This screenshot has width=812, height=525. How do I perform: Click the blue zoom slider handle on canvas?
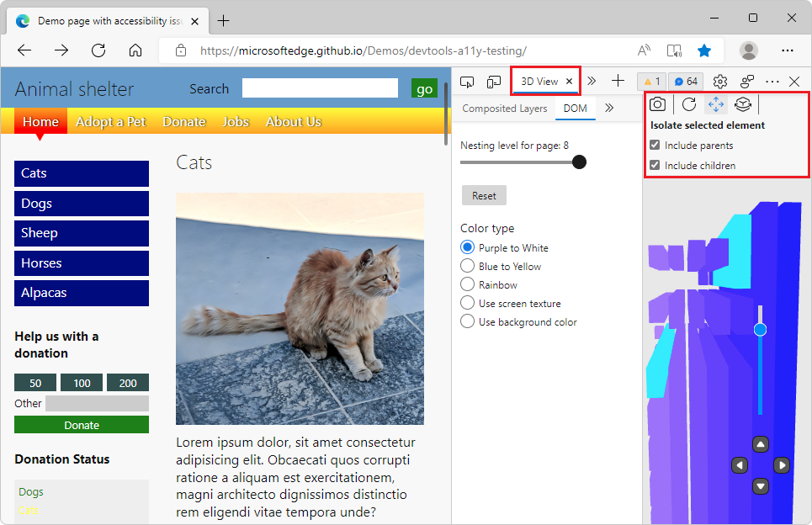[760, 329]
